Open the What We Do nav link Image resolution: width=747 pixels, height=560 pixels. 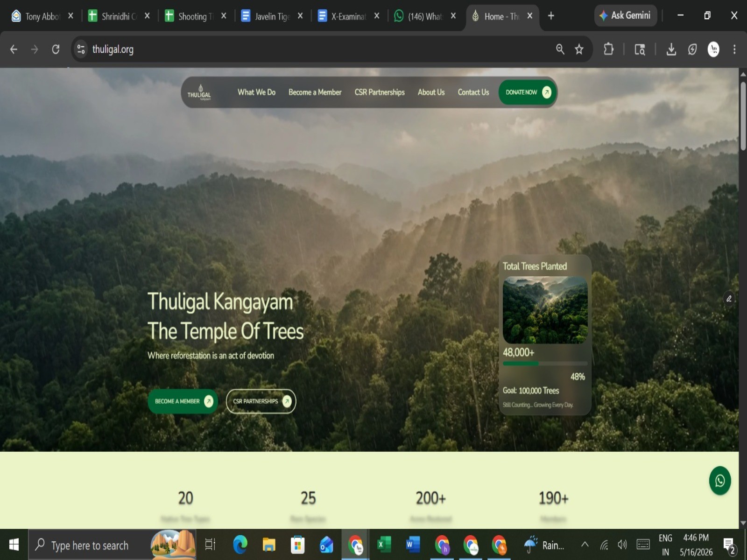tap(256, 92)
